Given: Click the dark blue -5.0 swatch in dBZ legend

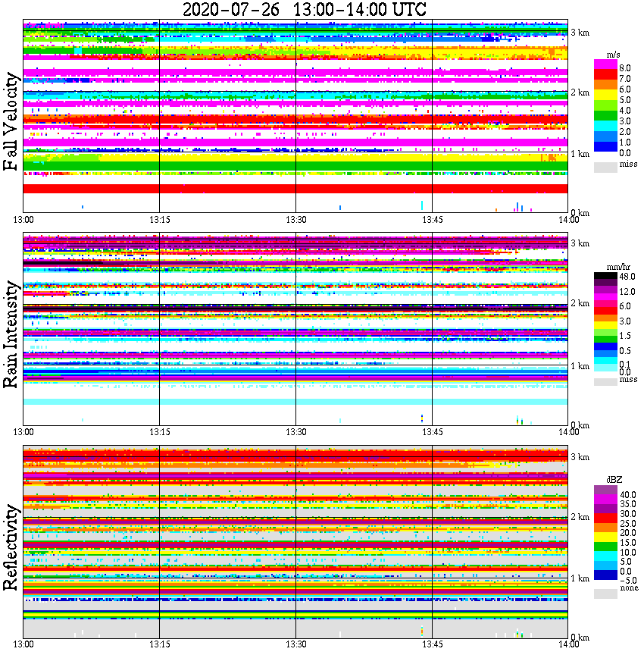Looking at the screenshot, I should point(605,575).
